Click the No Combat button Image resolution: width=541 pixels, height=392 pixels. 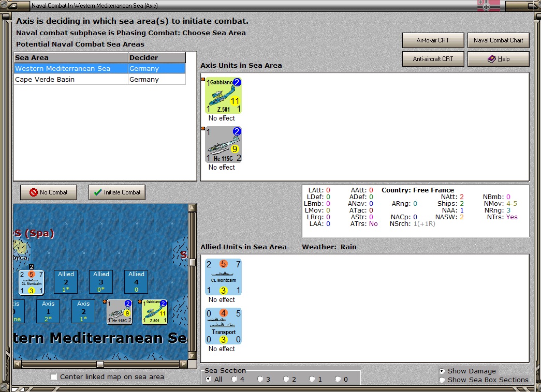click(49, 192)
